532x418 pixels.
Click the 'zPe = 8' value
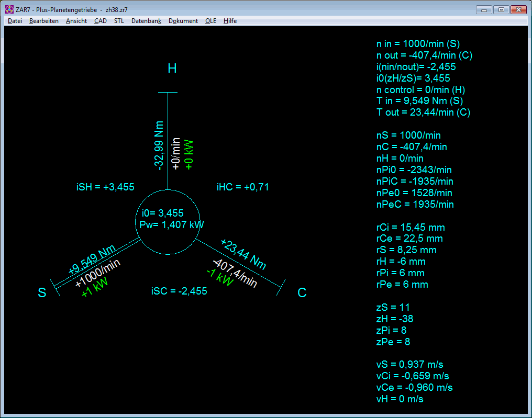393,342
